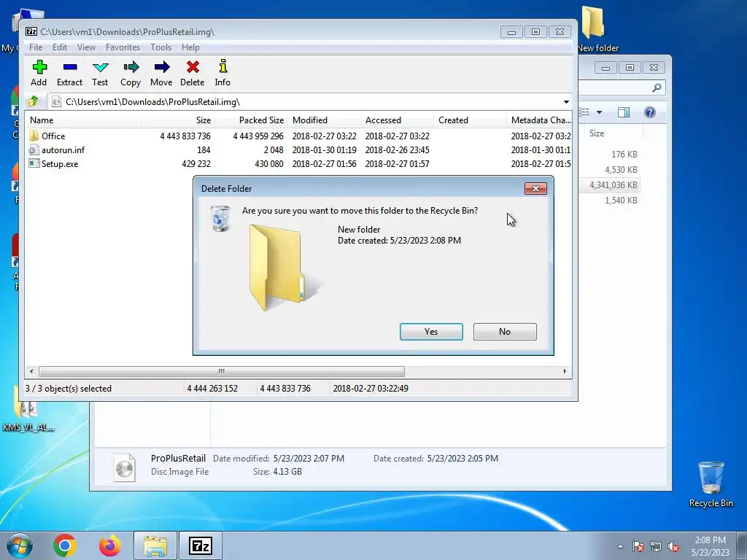Sort by Created column header
This screenshot has height=560, width=747.
470,120
